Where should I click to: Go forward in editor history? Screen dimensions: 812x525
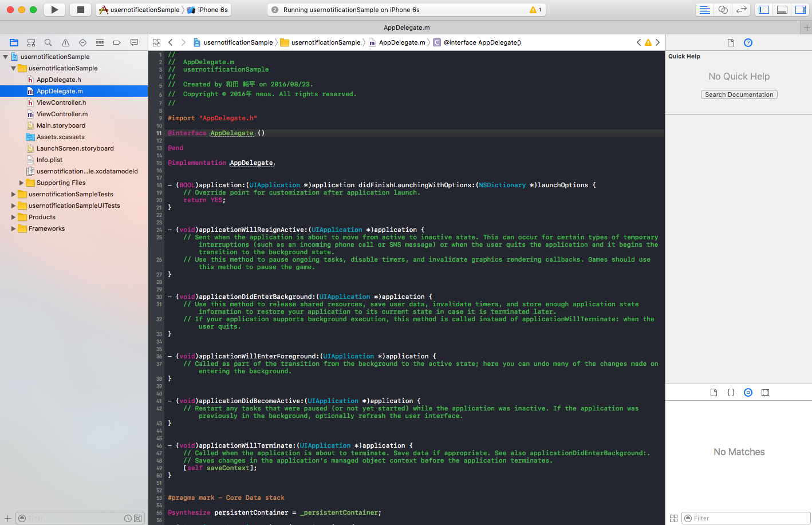183,42
